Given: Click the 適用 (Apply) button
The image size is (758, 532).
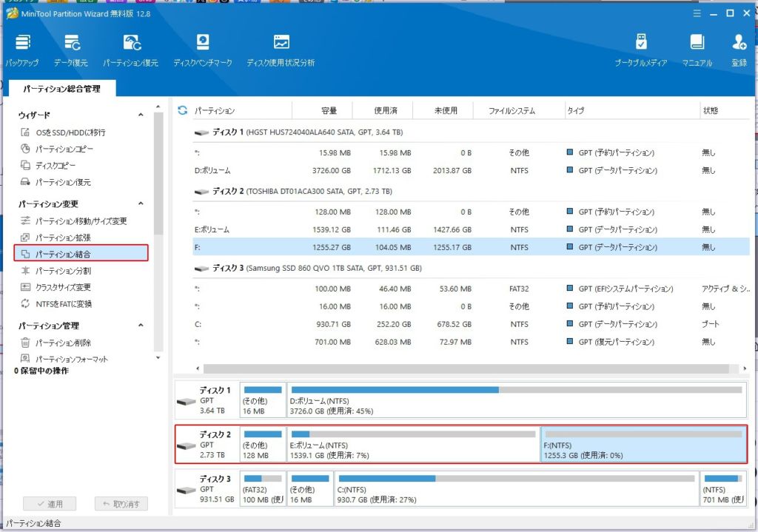Looking at the screenshot, I should coord(50,504).
